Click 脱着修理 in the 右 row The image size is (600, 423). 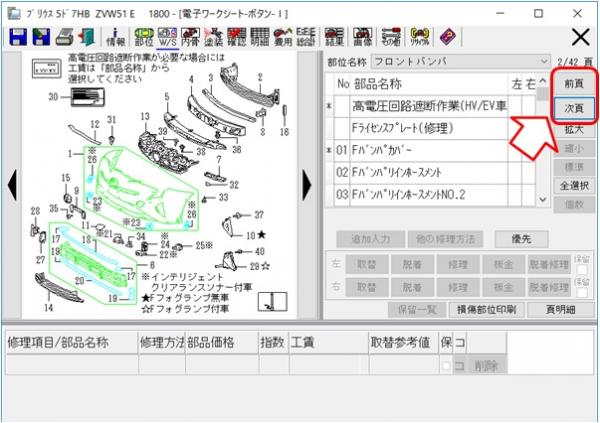(549, 287)
